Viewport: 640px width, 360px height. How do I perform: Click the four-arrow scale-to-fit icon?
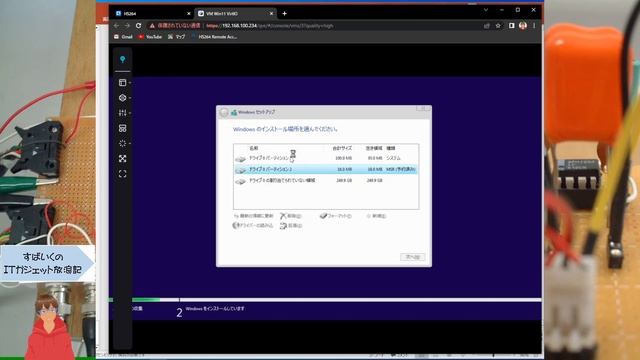(x=122, y=159)
